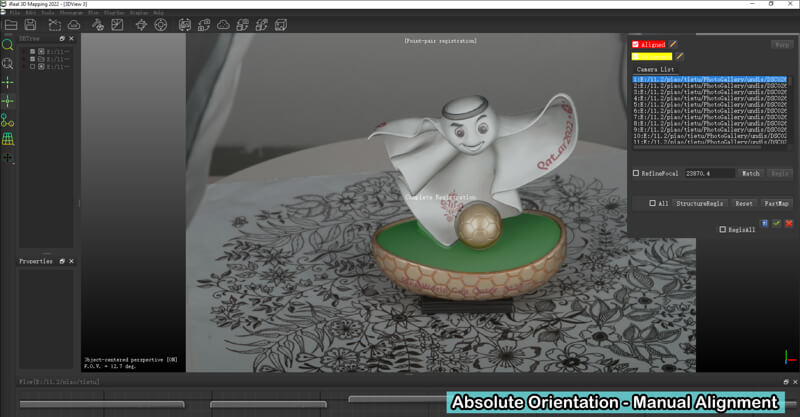
Task: Click the circular crosshair target icon
Action: pyautogui.click(x=161, y=24)
